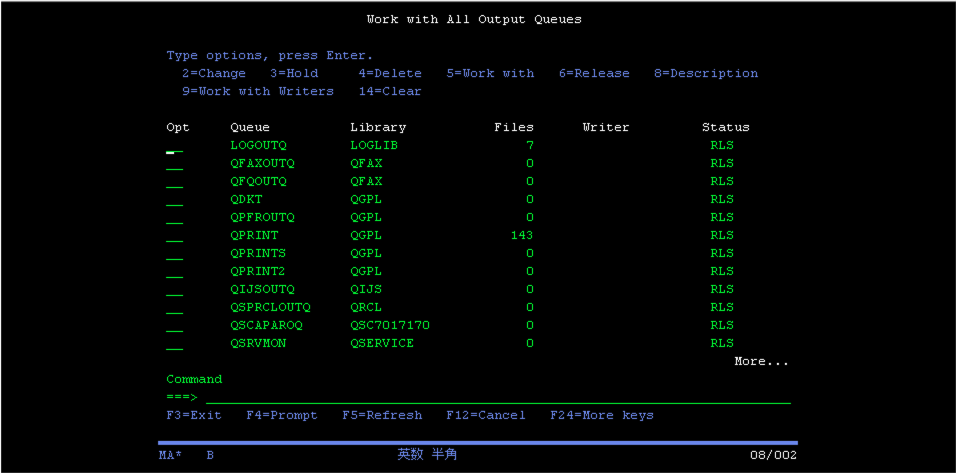
Task: Click the QFQOUTQ queue name
Action: pyautogui.click(x=258, y=182)
